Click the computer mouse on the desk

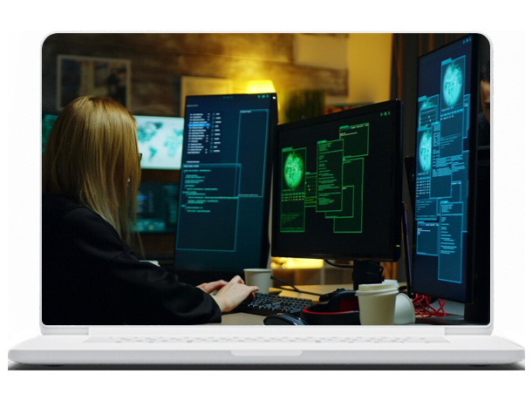click(283, 320)
